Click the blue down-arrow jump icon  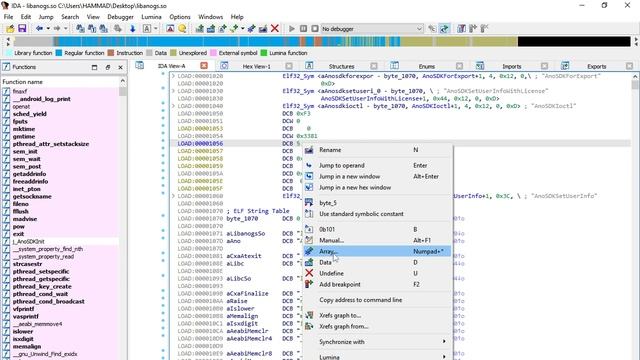click(x=132, y=29)
